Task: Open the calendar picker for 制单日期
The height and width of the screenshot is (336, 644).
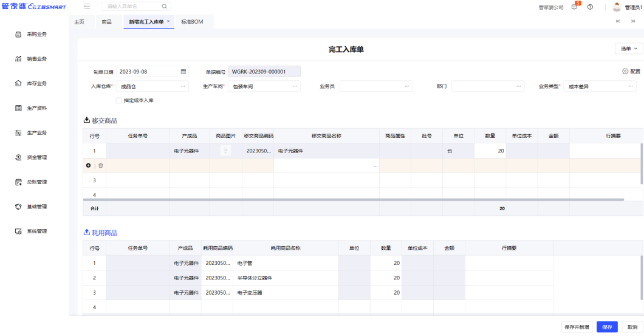Action: click(x=183, y=72)
